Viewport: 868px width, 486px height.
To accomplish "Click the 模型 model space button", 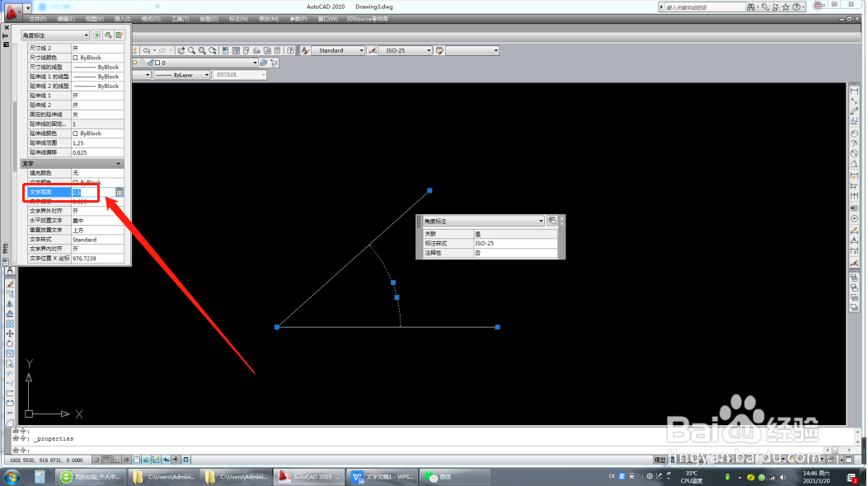I will pos(659,460).
